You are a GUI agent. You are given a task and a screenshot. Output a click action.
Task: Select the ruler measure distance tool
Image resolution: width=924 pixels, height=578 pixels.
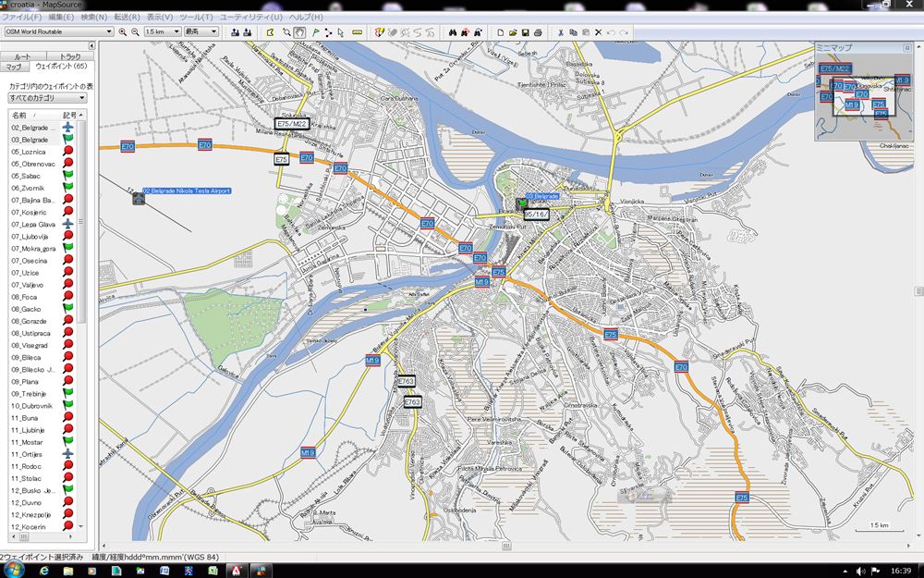click(357, 31)
